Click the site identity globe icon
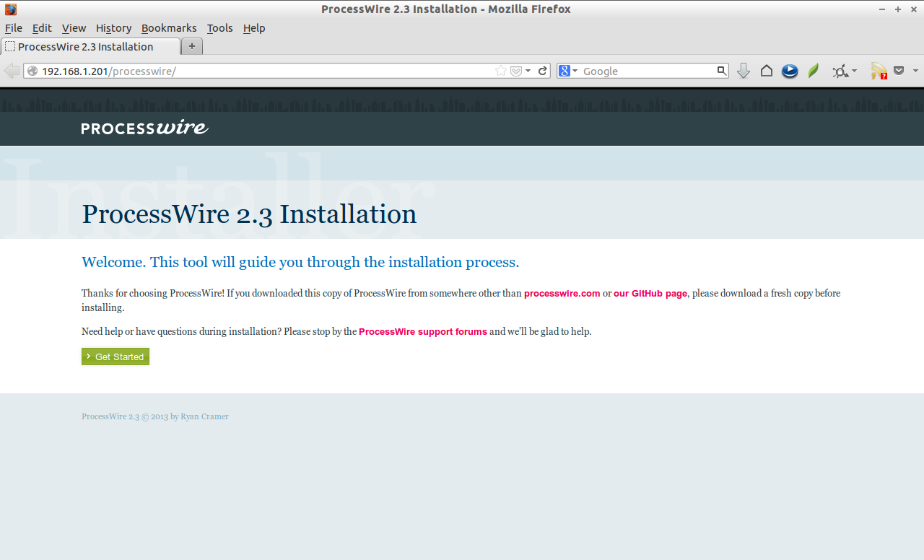This screenshot has height=560, width=924. coord(32,71)
